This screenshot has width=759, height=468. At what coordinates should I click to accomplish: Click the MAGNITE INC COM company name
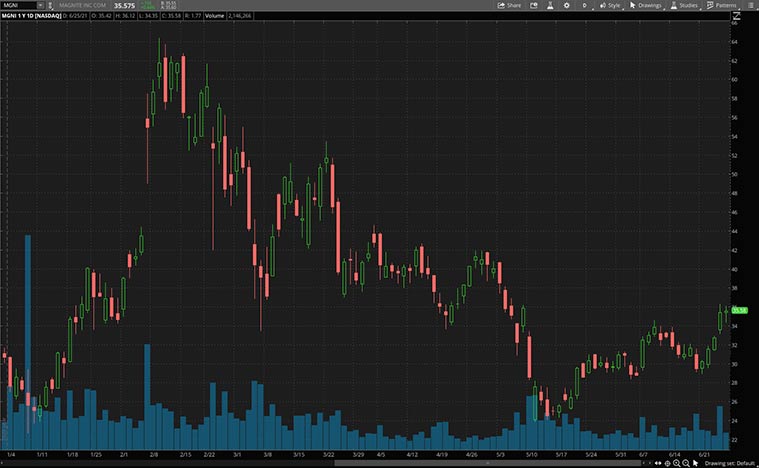tap(87, 5)
